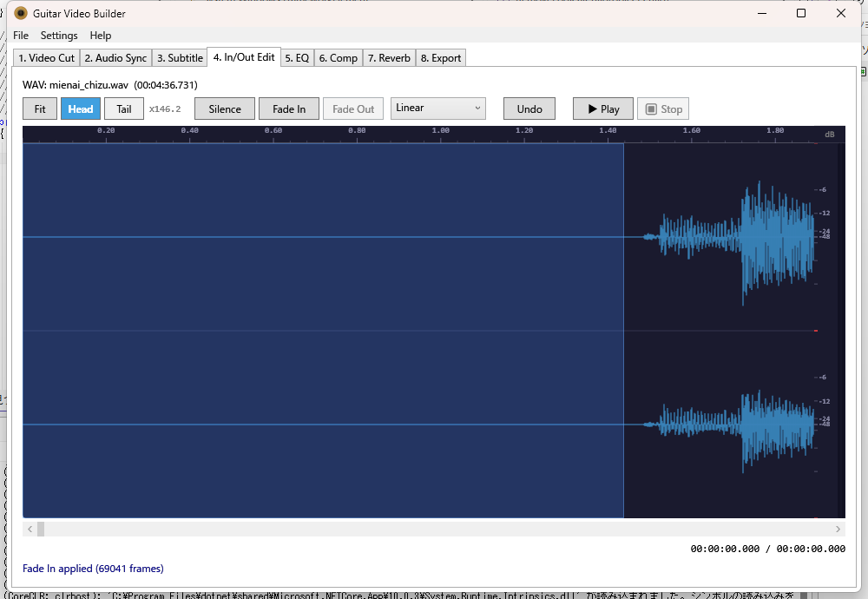The height and width of the screenshot is (599, 868).
Task: Open the Help menu
Action: coord(101,36)
